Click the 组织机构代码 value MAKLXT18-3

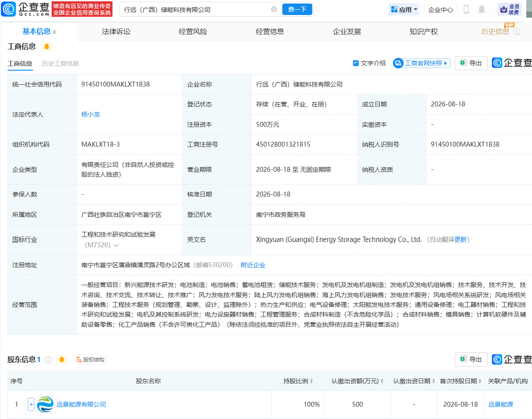coord(101,144)
